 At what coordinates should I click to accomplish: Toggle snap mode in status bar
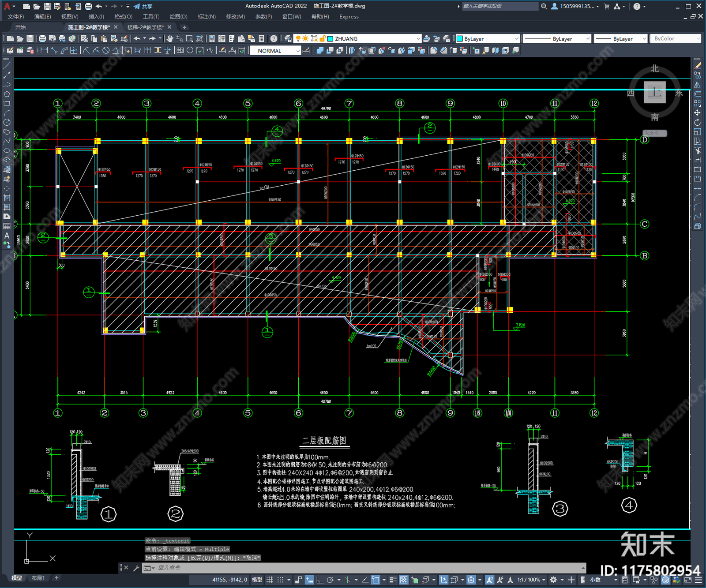click(280, 580)
